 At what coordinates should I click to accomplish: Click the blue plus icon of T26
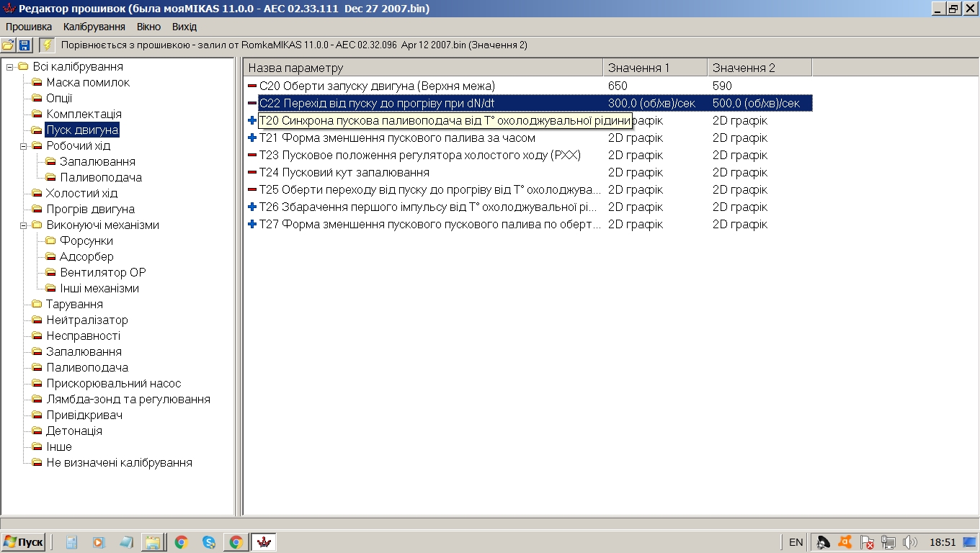click(x=252, y=207)
